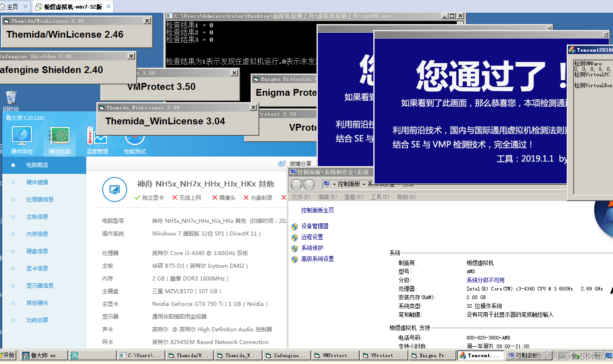
Task: Click 系统分级不可用 link
Action: pos(485,280)
